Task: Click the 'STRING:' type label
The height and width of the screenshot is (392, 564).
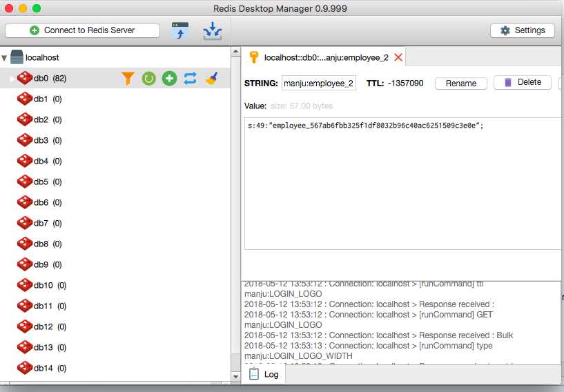Action: (x=261, y=83)
